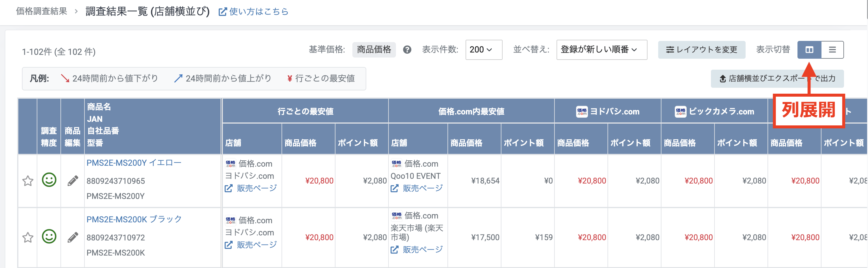Click accuracy smiley for PMS2E-MS200K ブラック
Screen dimensions: 868x268
pyautogui.click(x=49, y=237)
